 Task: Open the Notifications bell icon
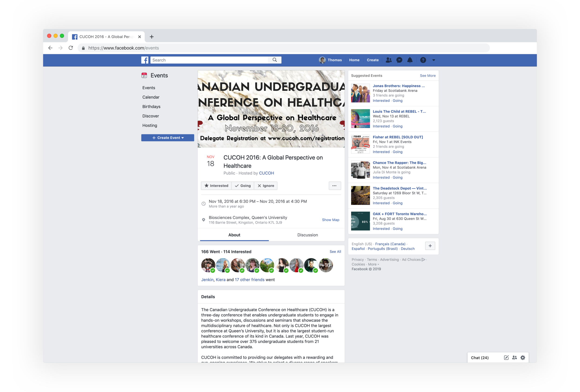click(x=410, y=60)
